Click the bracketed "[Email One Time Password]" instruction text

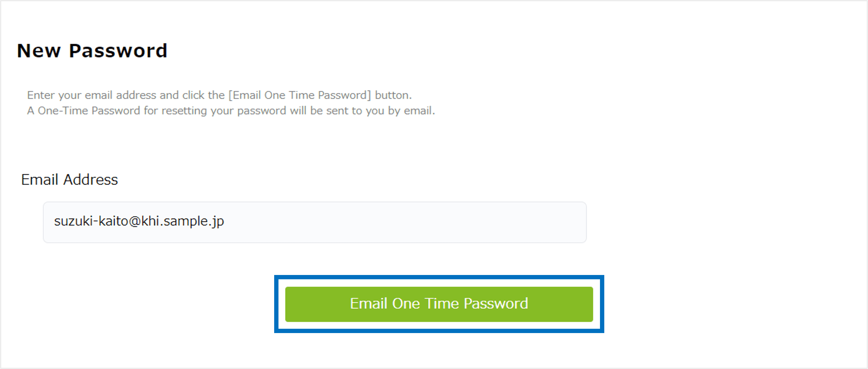[300, 95]
